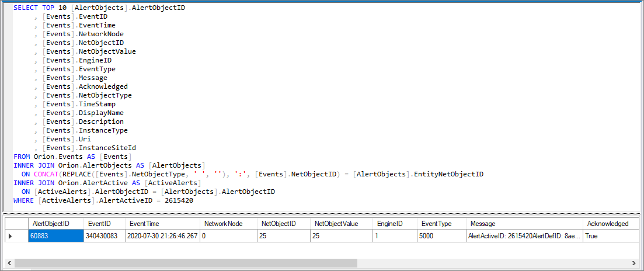
Task: Select the NetworkNode cell with value 0
Action: 229,236
